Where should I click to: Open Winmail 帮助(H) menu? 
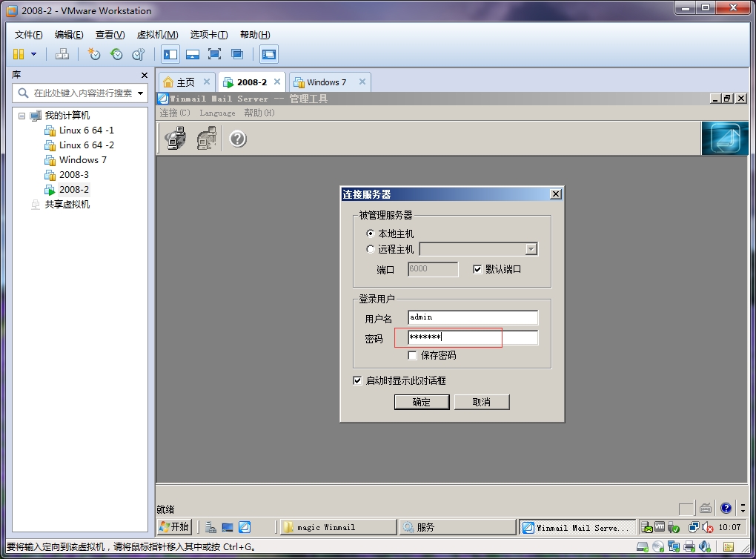259,113
